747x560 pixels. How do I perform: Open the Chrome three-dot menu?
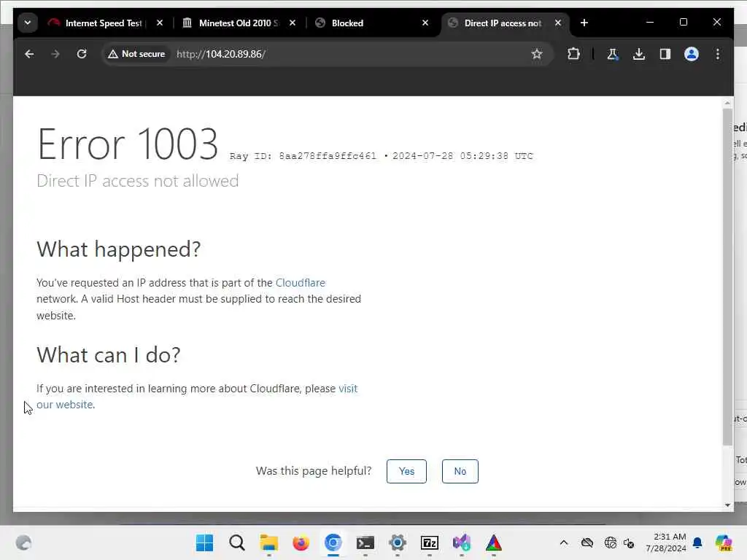718,54
